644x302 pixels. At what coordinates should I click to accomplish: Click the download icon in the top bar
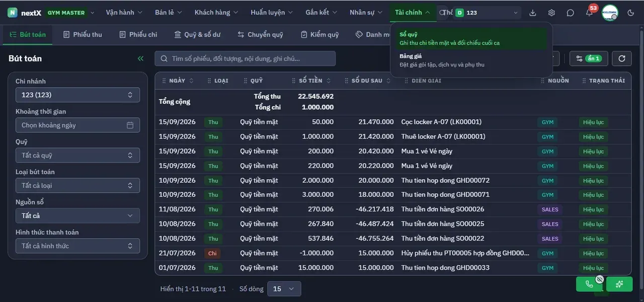click(533, 13)
